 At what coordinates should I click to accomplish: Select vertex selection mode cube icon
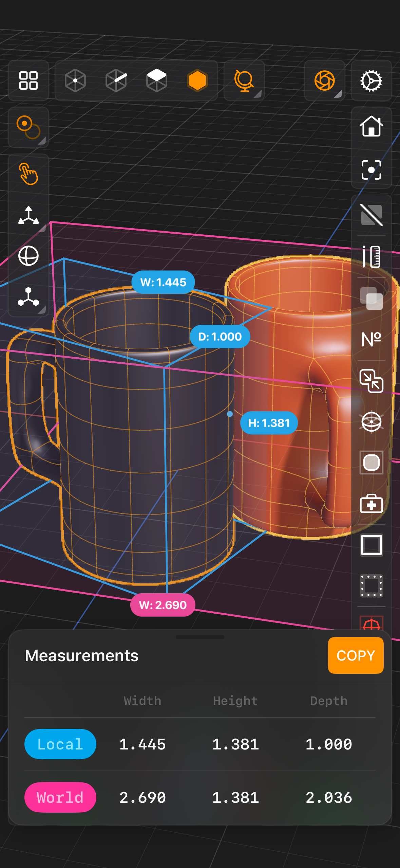(75, 80)
